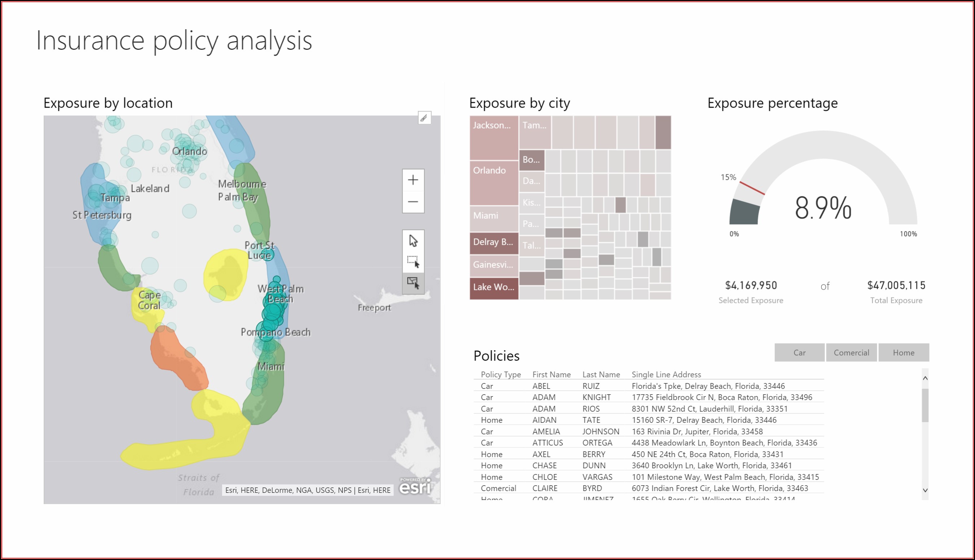The width and height of the screenshot is (975, 560).
Task: Filter policies by Car type
Action: 799,353
